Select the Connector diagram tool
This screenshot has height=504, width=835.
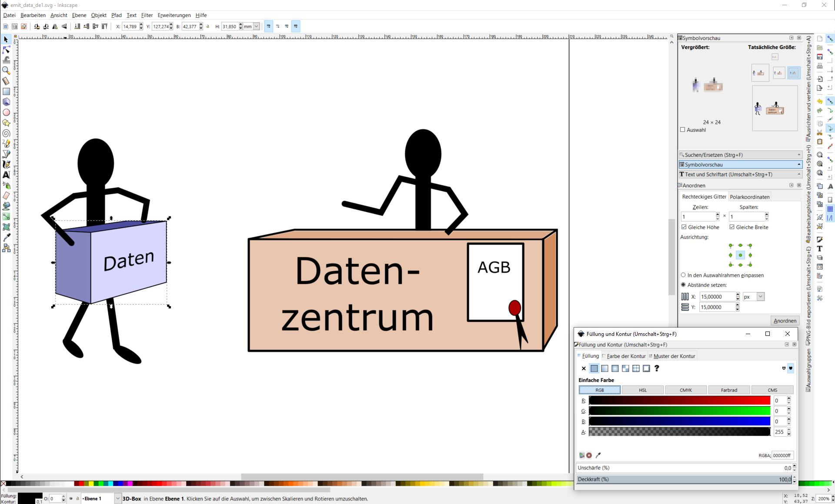[6, 248]
